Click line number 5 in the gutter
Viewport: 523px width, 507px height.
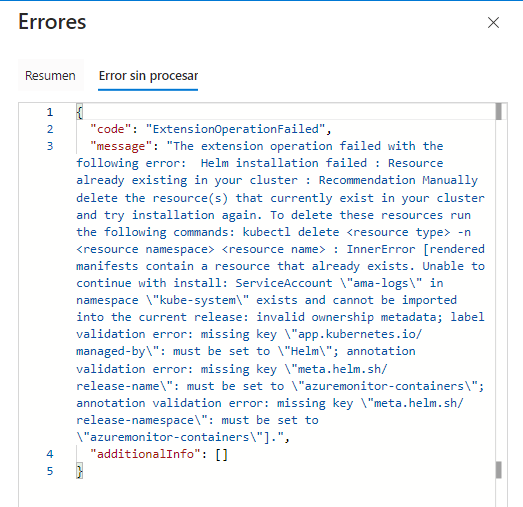click(50, 471)
